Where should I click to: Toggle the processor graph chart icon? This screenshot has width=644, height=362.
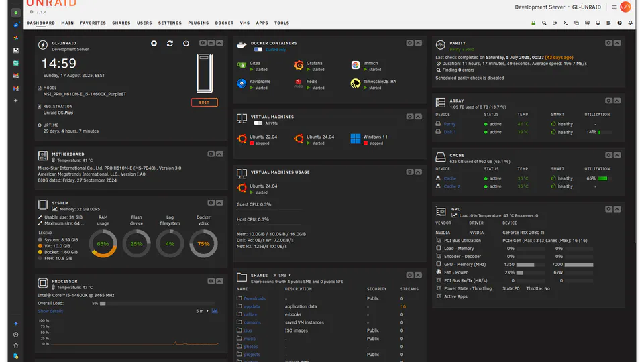click(x=215, y=311)
